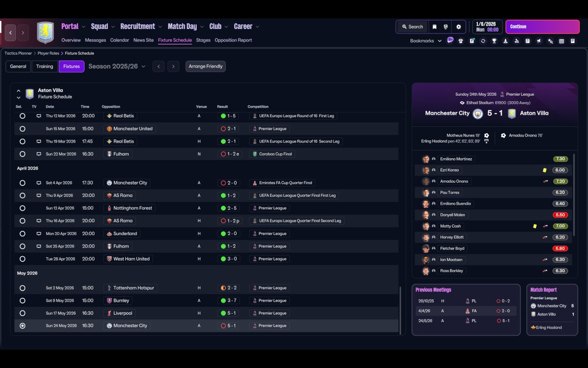Open the bookmark flag icon beside Search
The height and width of the screenshot is (368, 588).
pos(434,27)
